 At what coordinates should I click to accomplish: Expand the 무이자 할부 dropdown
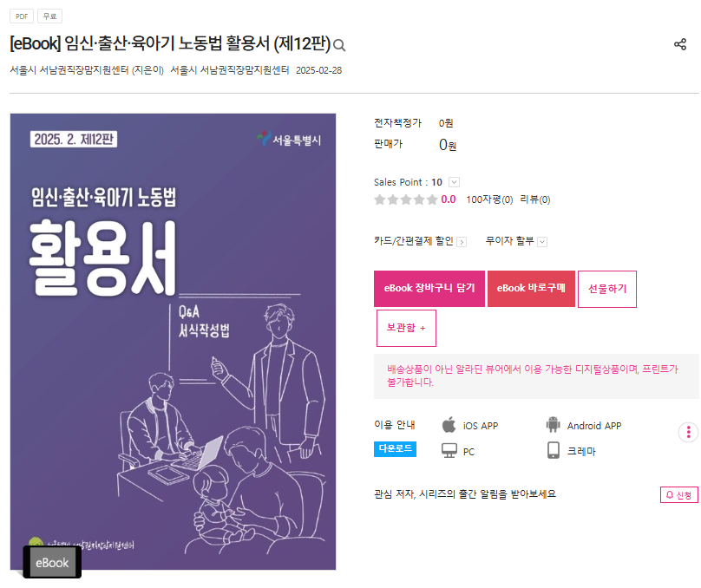coord(542,242)
